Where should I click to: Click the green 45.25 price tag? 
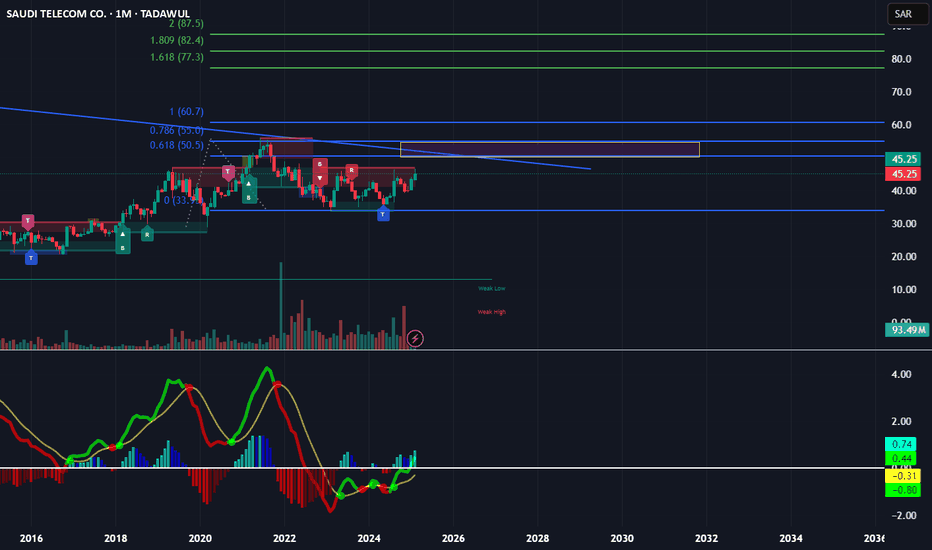pyautogui.click(x=903, y=159)
